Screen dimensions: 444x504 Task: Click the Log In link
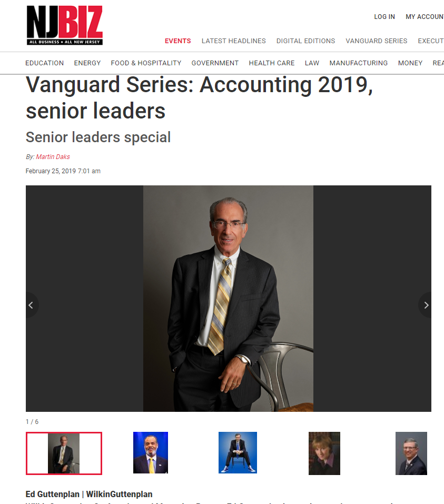384,17
